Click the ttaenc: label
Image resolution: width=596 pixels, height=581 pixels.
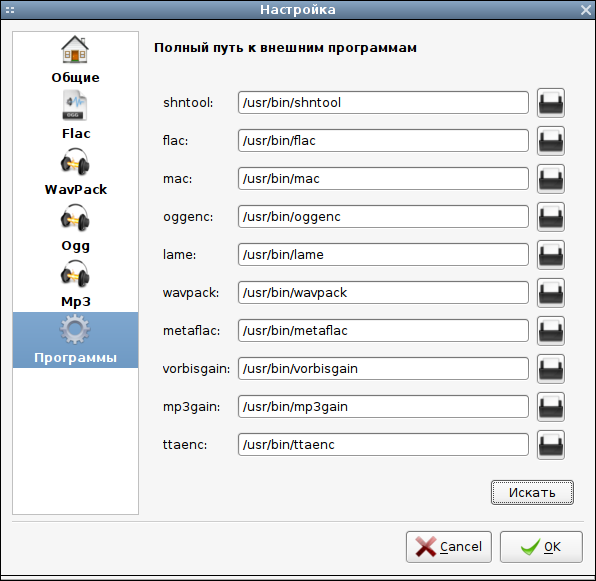point(185,445)
